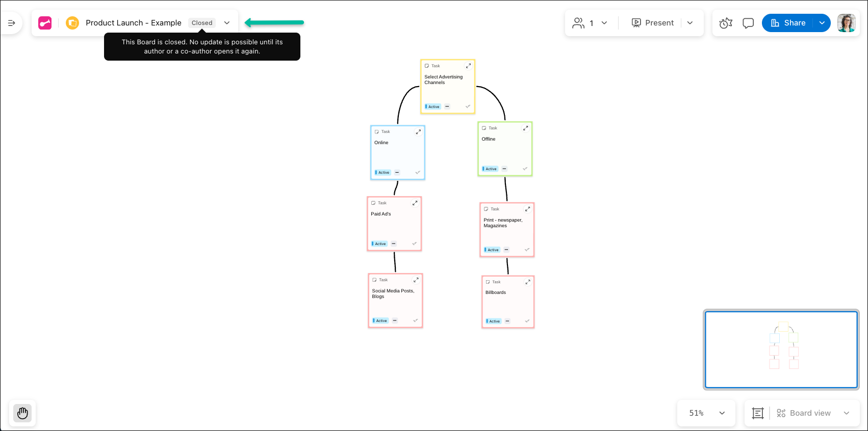The image size is (868, 431).
Task: Click the fit-to-screen frame icon
Action: coord(758,413)
